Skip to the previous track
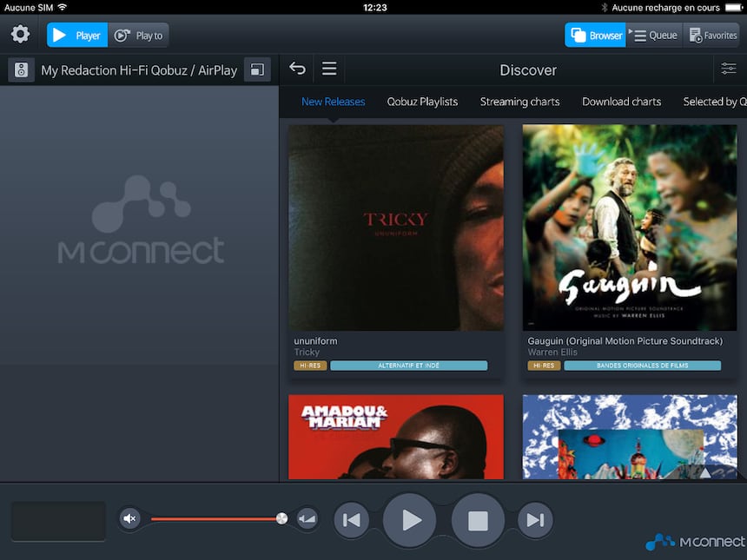The image size is (747, 560). (x=352, y=520)
